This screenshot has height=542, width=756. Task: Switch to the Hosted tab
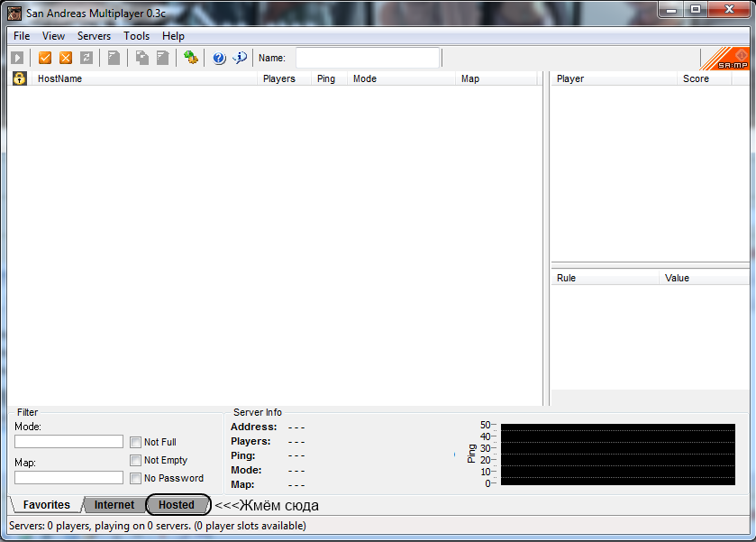(177, 505)
